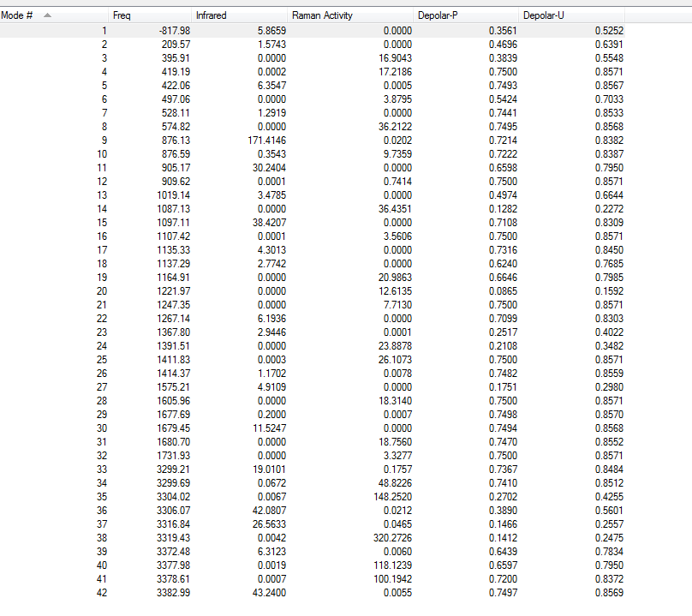The image size is (692, 616).
Task: Click infrared value 6.1936
Action: tap(271, 318)
